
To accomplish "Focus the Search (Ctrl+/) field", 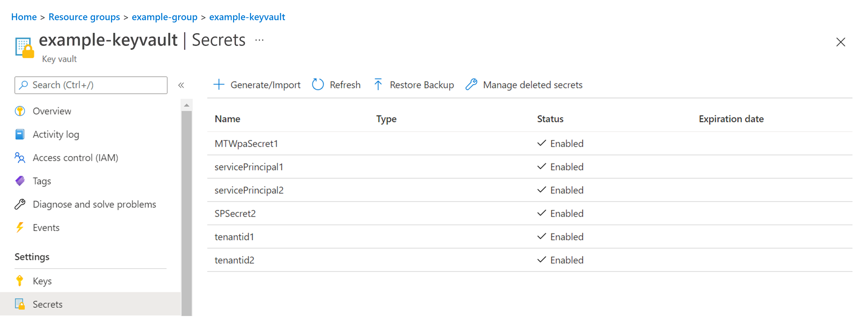I will 91,85.
